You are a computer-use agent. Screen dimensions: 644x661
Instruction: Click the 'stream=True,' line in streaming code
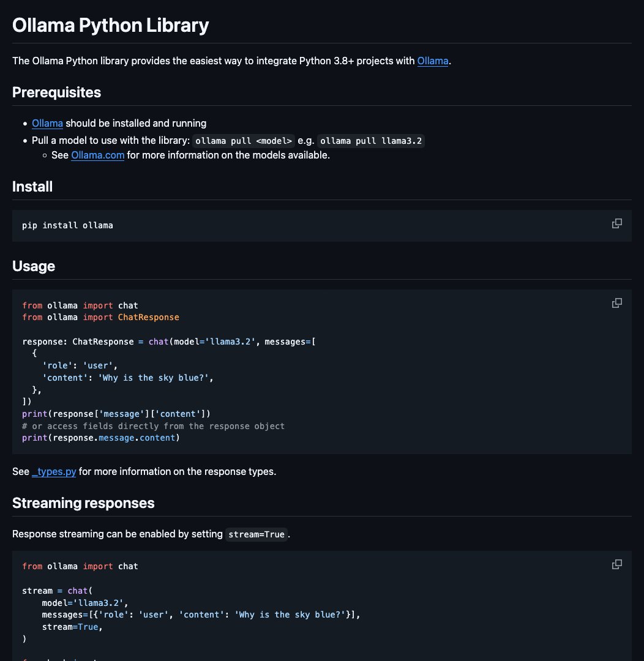72,627
